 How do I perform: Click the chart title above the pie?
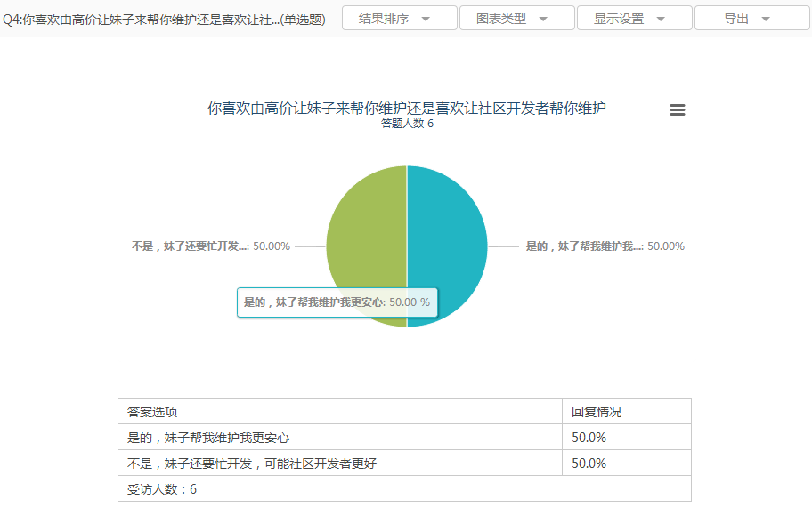pyautogui.click(x=407, y=109)
